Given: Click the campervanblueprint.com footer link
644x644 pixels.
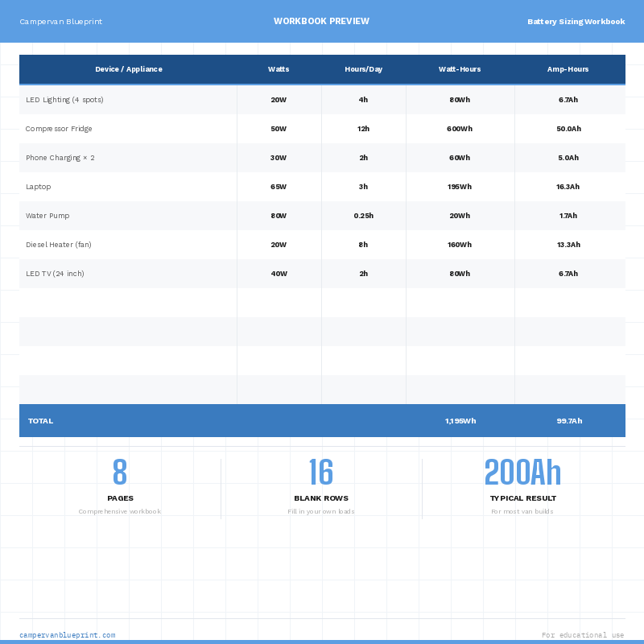Looking at the screenshot, I should tap(67, 635).
